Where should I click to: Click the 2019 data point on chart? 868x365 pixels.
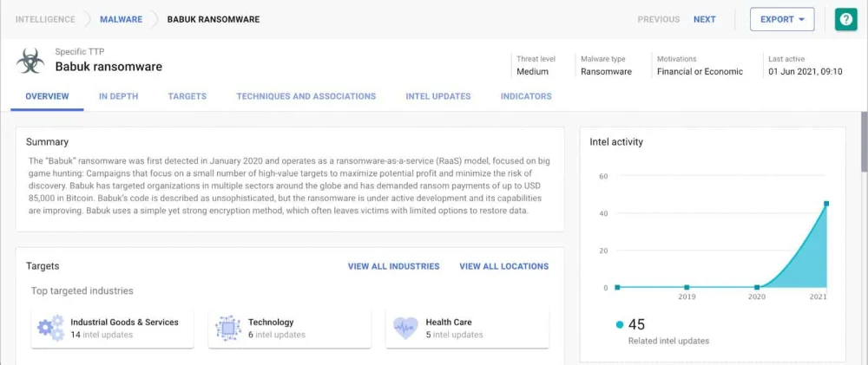point(687,288)
